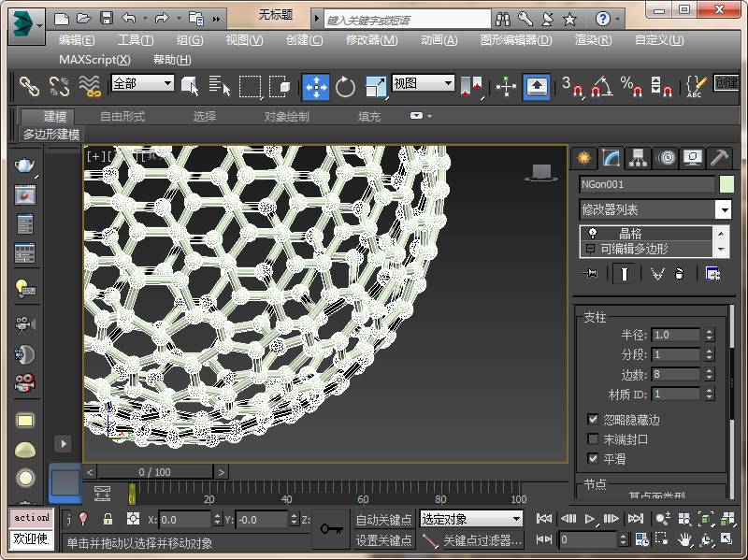Enable the 末端封口 checkbox
Image resolution: width=748 pixels, height=560 pixels.
pos(593,438)
